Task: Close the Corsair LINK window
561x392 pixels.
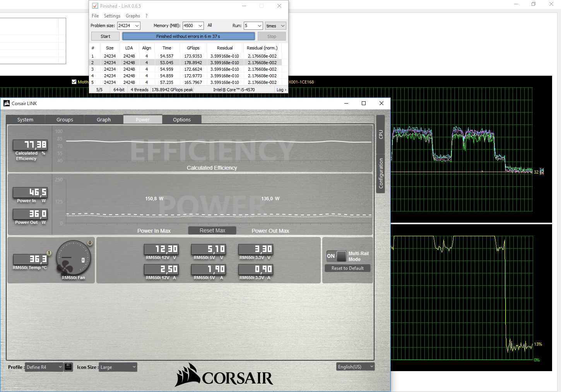Action: 381,103
